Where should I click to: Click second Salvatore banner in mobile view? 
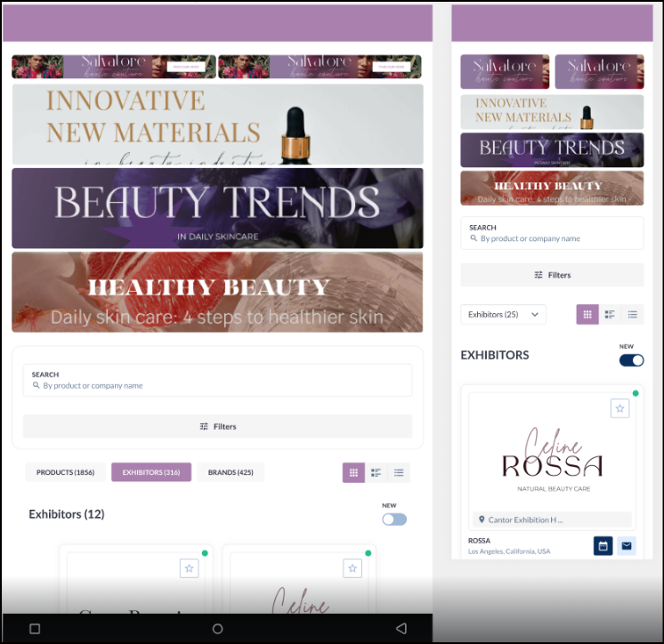pyautogui.click(x=600, y=71)
